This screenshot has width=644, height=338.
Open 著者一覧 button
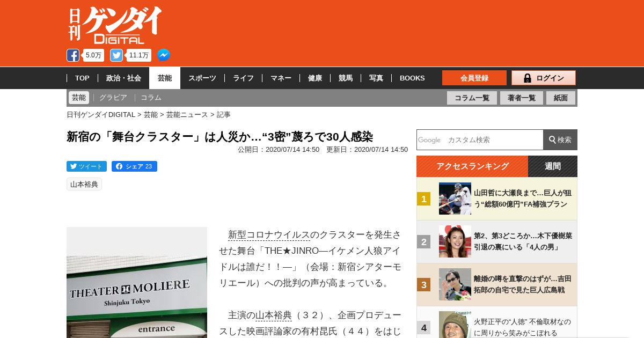click(x=522, y=98)
